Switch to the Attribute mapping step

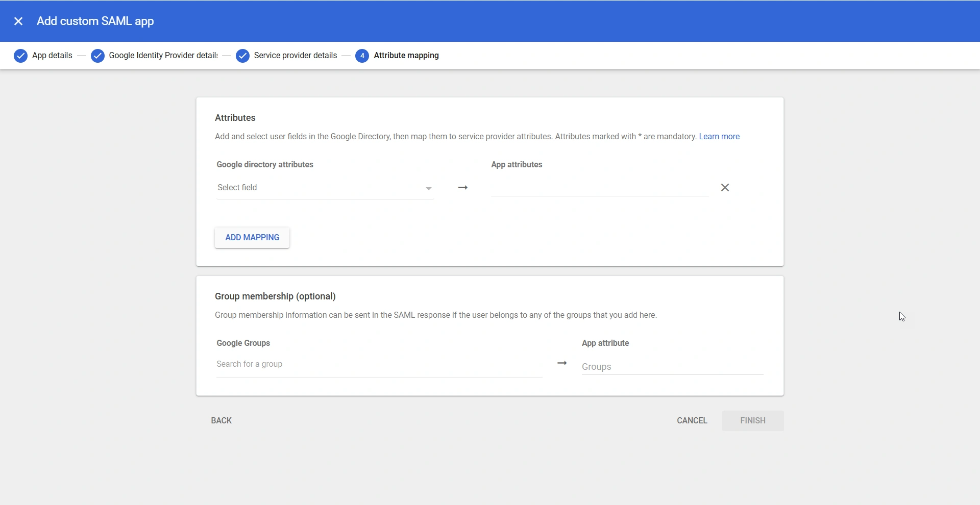point(406,56)
